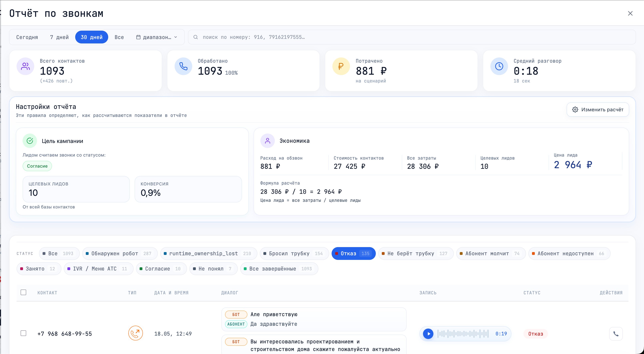Click the clock icon in 'Средний разговор' card

[x=499, y=66]
